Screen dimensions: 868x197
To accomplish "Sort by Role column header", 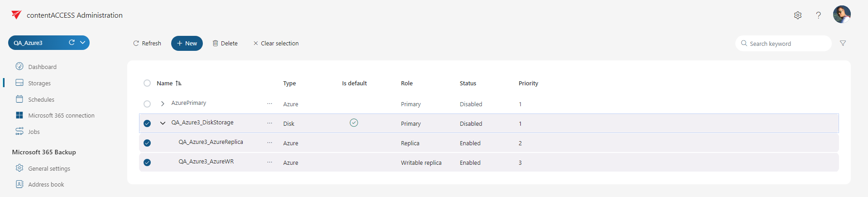I will tap(407, 83).
